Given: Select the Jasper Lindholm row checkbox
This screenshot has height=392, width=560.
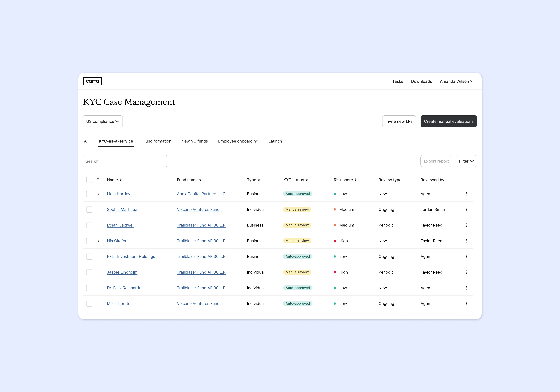Looking at the screenshot, I should click(89, 272).
